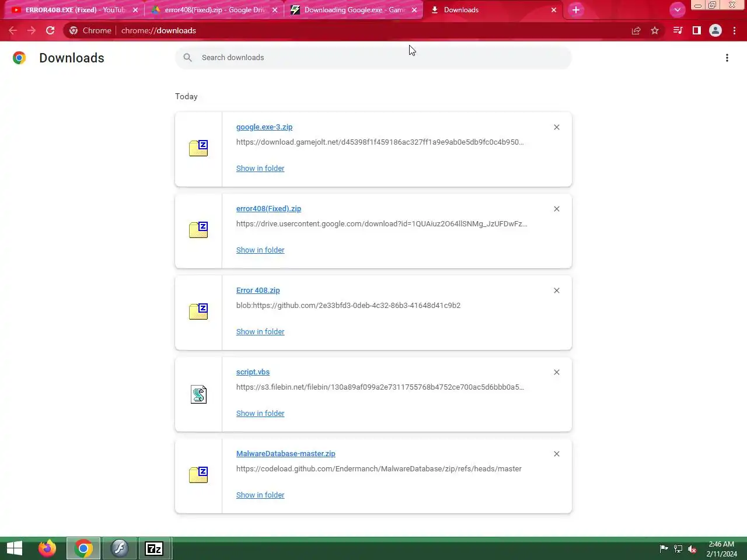Viewport: 747px width, 560px height.
Task: Click the gamejolt download URL text
Action: pyautogui.click(x=380, y=142)
